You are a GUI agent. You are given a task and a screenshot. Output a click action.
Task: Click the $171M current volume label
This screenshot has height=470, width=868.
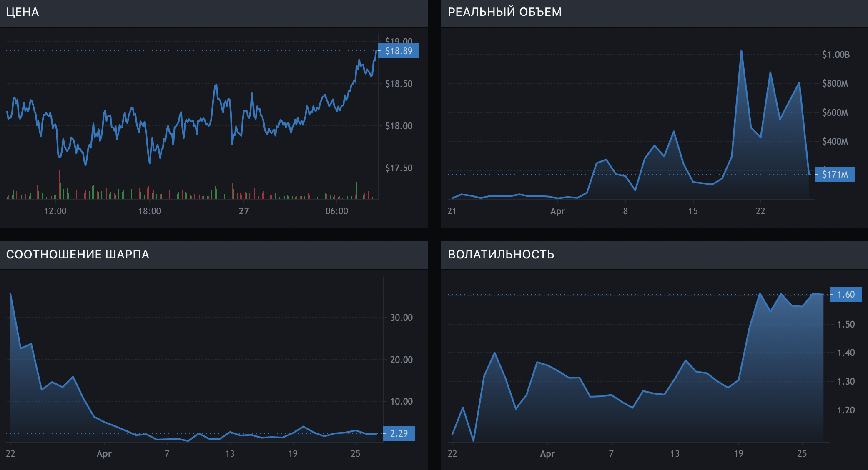pos(835,175)
